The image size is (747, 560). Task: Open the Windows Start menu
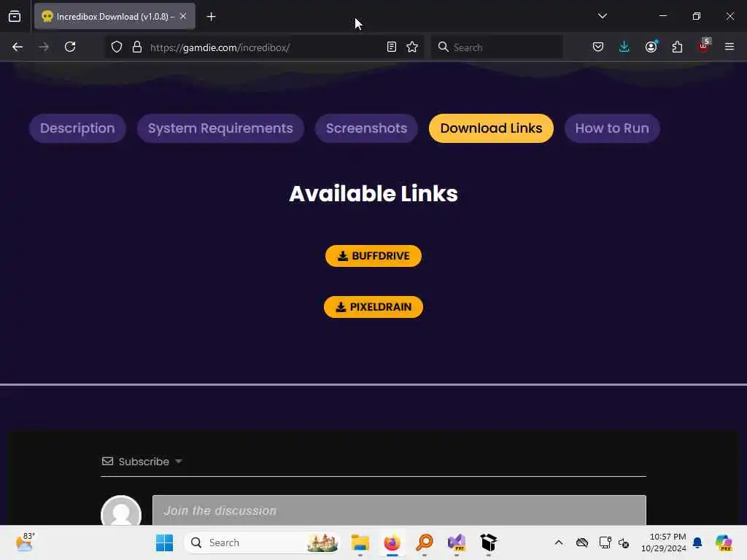point(164,542)
